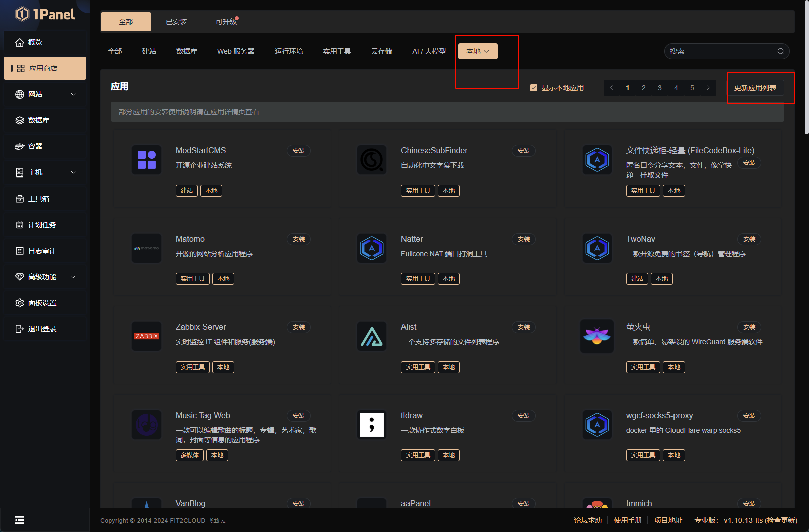Install TwoNav with 安装 button
Viewport: 809px width, 532px height.
tap(749, 239)
